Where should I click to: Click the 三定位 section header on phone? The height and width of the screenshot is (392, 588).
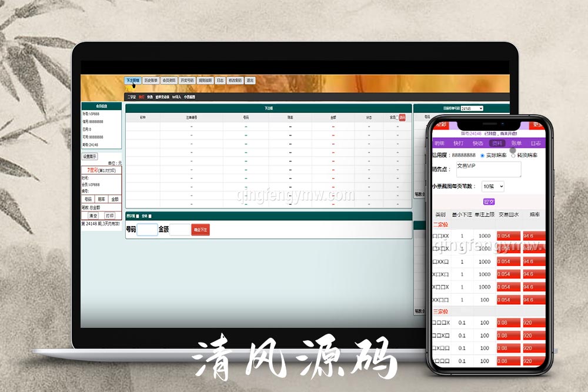pyautogui.click(x=440, y=311)
